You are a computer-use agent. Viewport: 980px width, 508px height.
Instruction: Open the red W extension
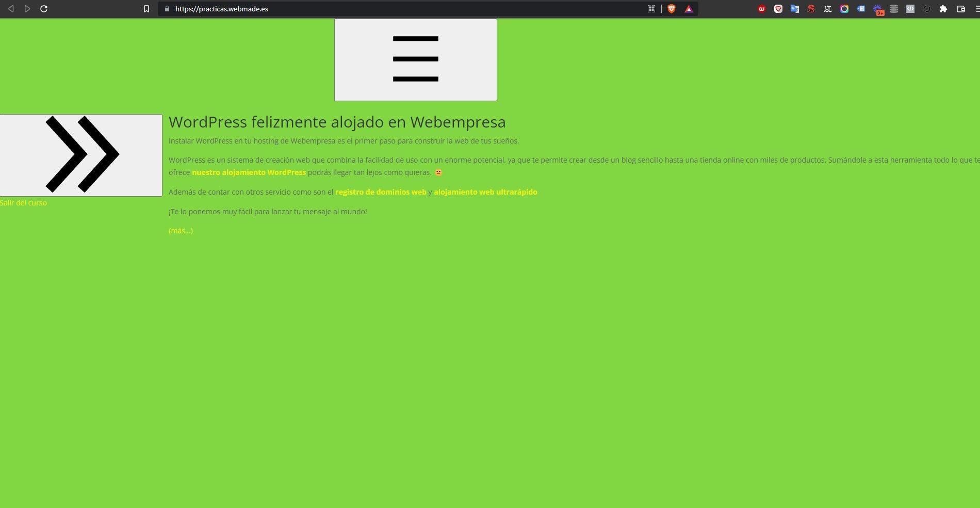(x=762, y=9)
